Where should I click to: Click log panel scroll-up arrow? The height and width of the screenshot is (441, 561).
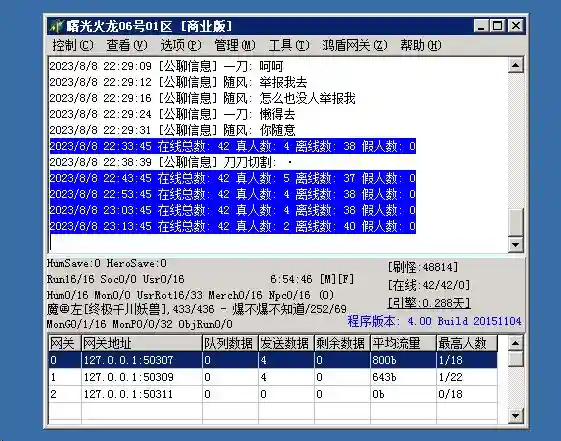coord(516,65)
